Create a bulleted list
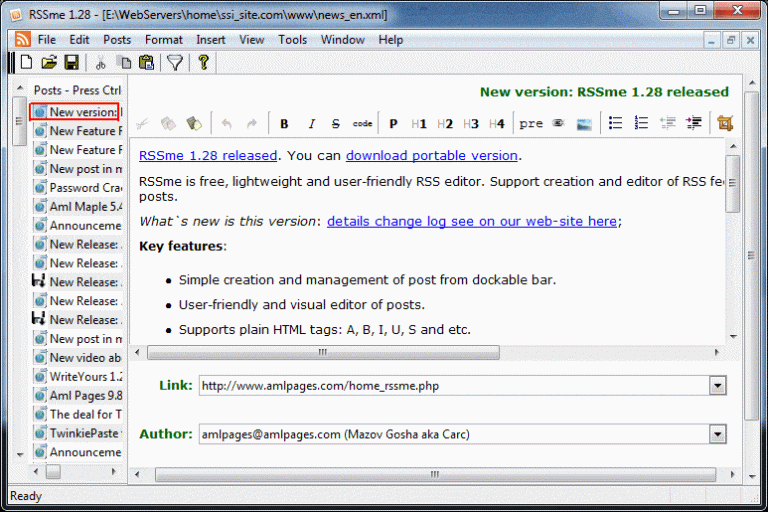The height and width of the screenshot is (512, 768). (x=615, y=123)
